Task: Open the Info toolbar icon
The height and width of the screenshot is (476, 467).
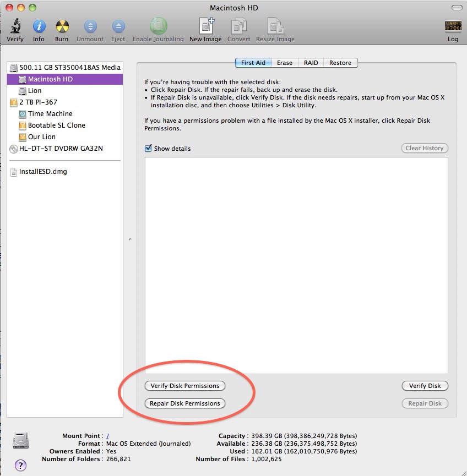Action: tap(39, 26)
